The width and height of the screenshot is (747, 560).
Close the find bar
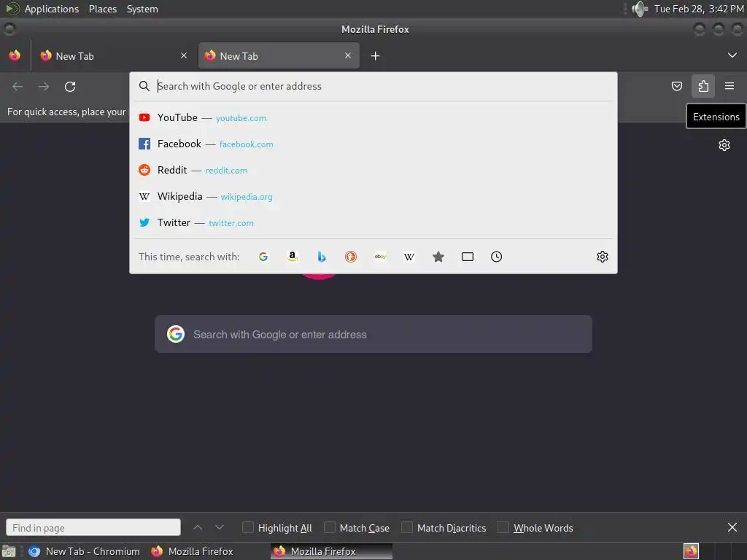732,527
